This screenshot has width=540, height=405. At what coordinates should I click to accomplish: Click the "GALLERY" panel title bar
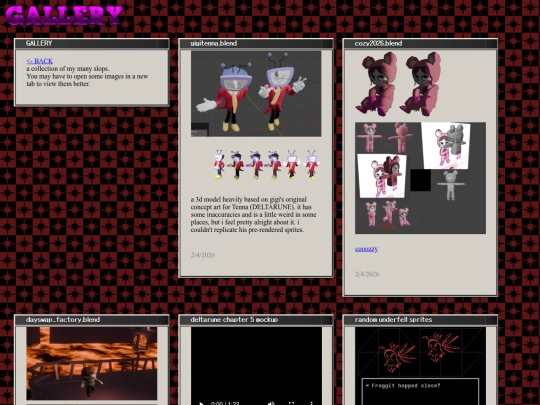tap(92, 43)
